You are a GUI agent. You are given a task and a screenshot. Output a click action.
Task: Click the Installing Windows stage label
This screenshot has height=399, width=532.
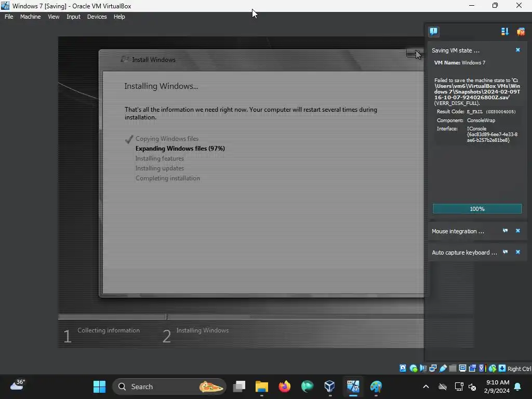click(203, 330)
